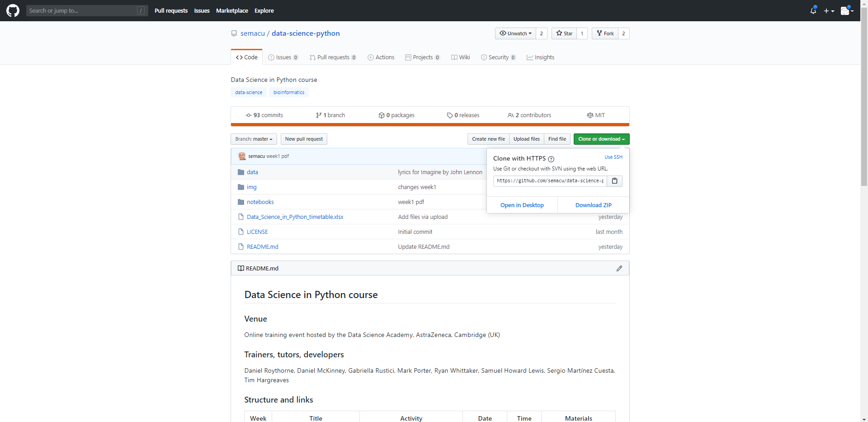Fork the repository

(605, 33)
